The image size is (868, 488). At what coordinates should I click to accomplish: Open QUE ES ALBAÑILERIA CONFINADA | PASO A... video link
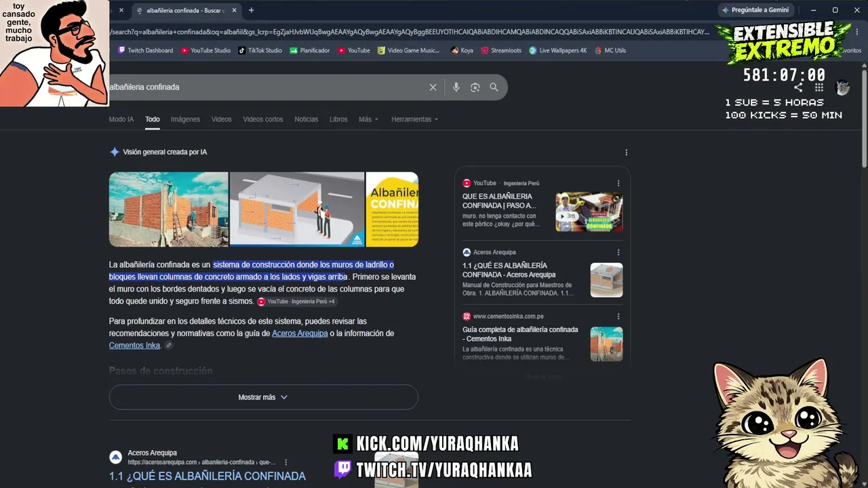coord(499,201)
